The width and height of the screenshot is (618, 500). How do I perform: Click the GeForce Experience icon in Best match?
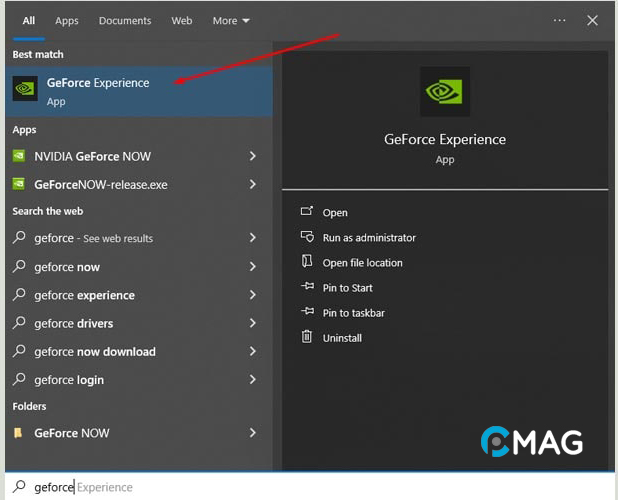click(25, 90)
